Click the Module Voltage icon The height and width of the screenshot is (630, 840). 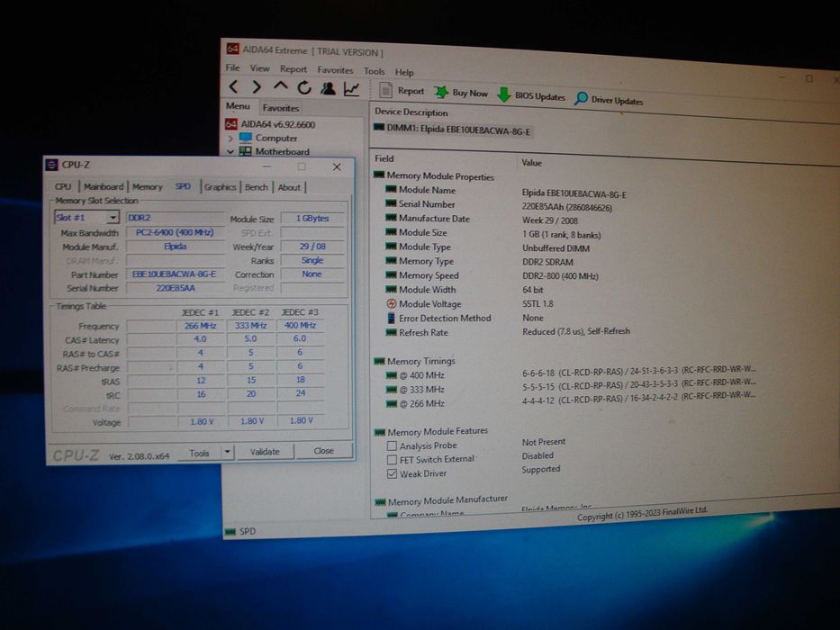pos(391,304)
